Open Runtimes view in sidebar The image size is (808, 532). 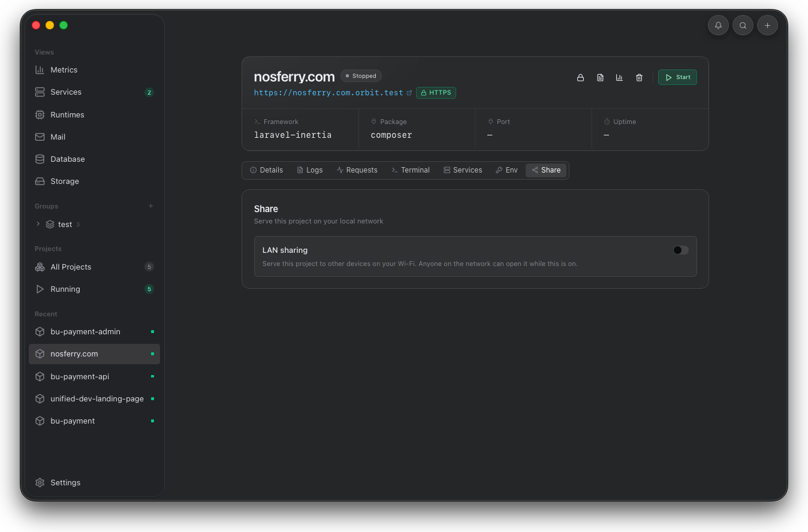tap(94, 114)
